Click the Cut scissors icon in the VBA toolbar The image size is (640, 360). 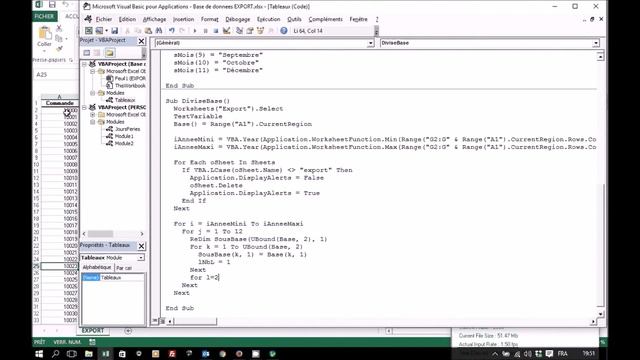[x=127, y=31]
